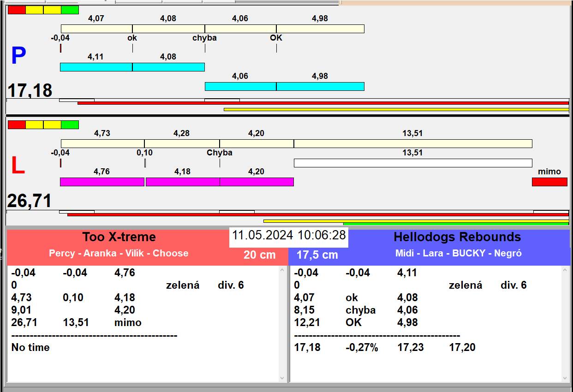Click the blue P lane letter

click(x=18, y=56)
